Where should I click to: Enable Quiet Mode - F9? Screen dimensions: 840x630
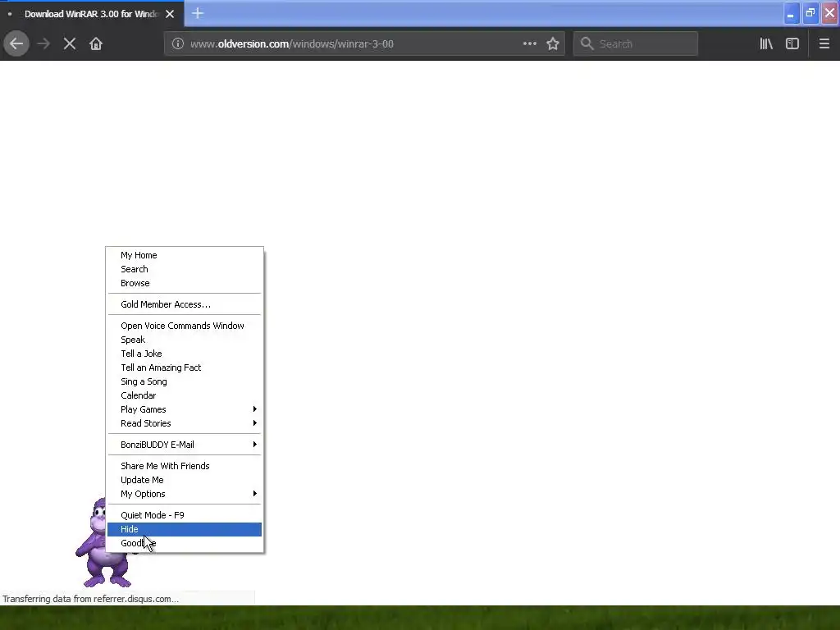coord(185,515)
